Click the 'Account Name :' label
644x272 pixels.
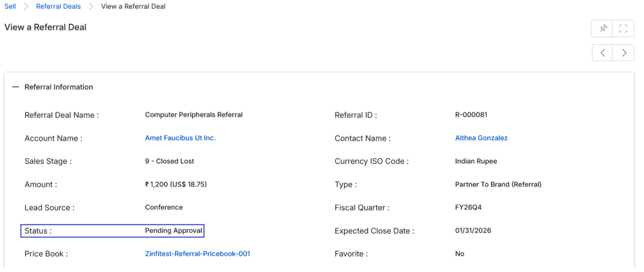[x=53, y=138]
